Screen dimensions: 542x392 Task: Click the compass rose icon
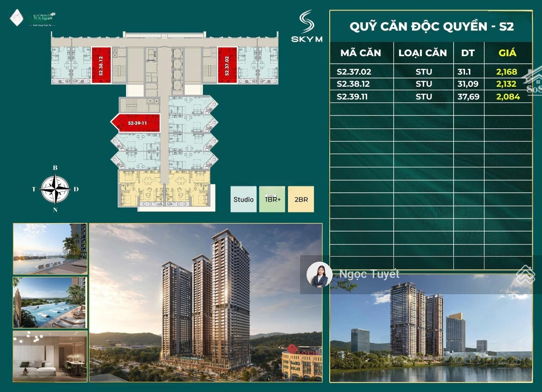click(x=55, y=189)
